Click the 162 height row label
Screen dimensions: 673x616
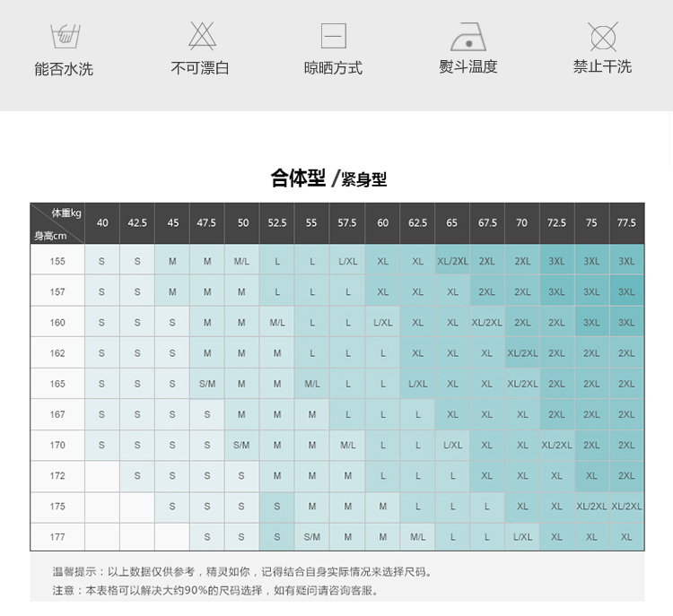tap(57, 353)
